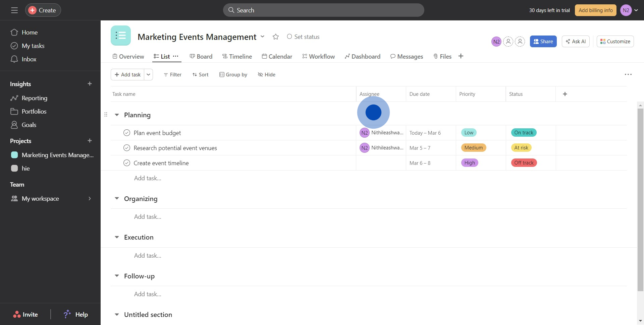Open the sort options for tasks

[200, 74]
